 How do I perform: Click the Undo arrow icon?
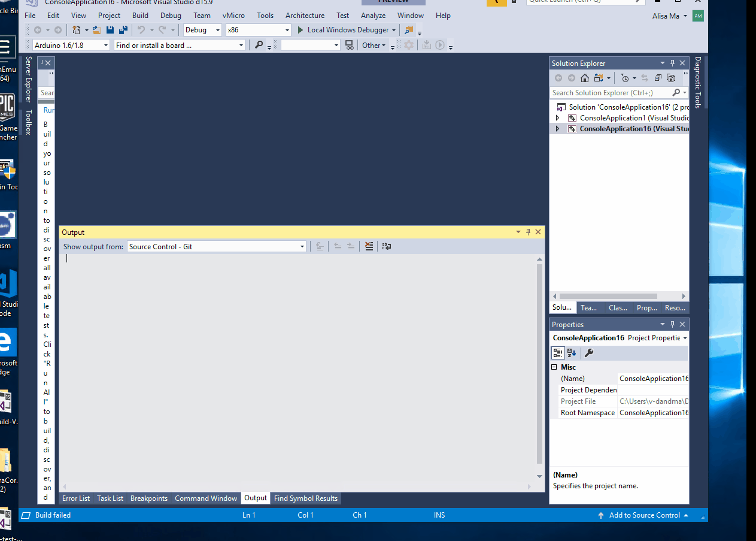141,30
